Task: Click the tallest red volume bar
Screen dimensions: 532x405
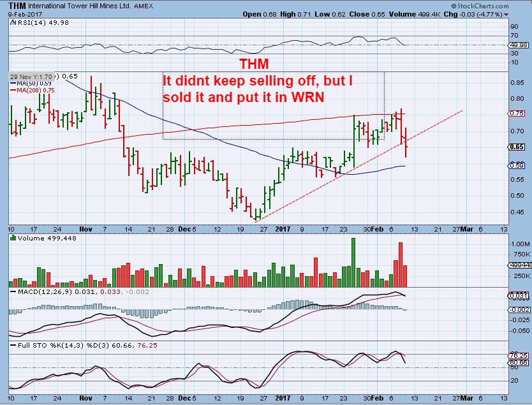Action: pyautogui.click(x=401, y=265)
